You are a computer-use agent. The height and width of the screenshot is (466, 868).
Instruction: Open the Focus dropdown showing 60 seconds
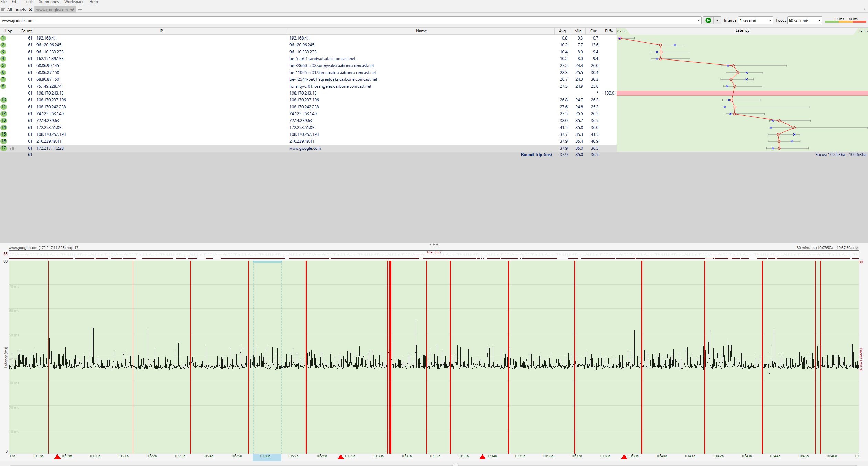click(804, 20)
